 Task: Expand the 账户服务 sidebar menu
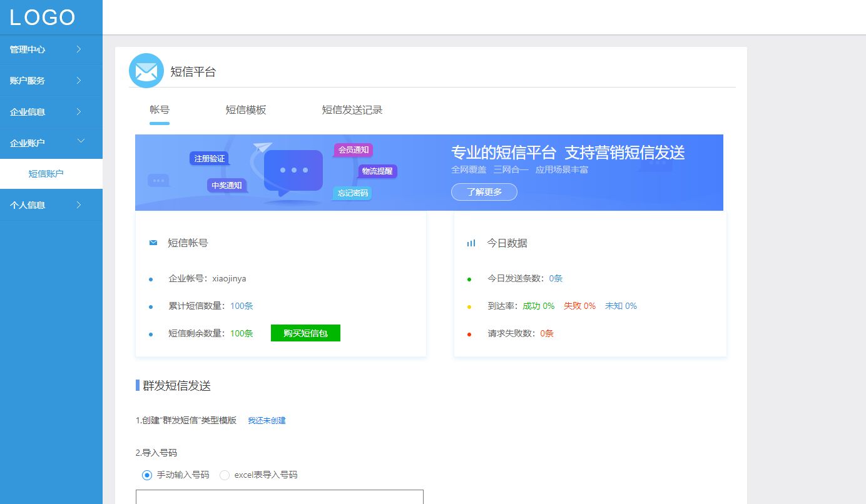(x=51, y=81)
